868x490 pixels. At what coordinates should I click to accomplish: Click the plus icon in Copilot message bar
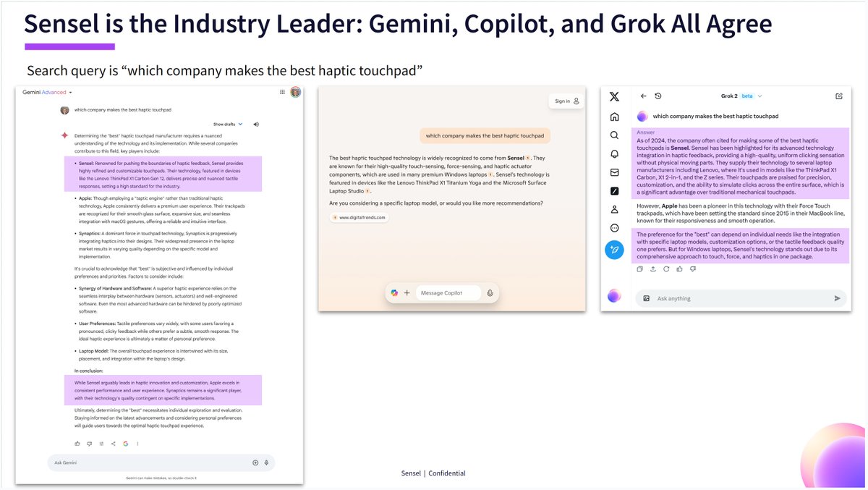(407, 292)
